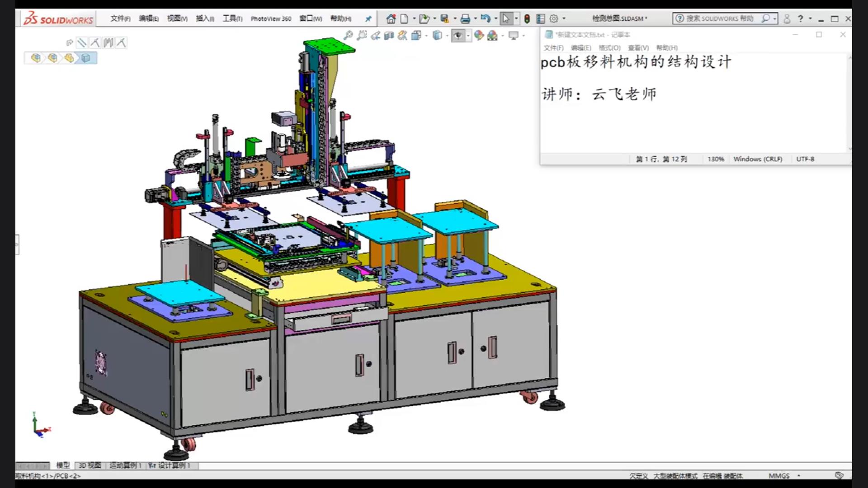Click the Print icon
868x488 pixels.
pos(465,19)
